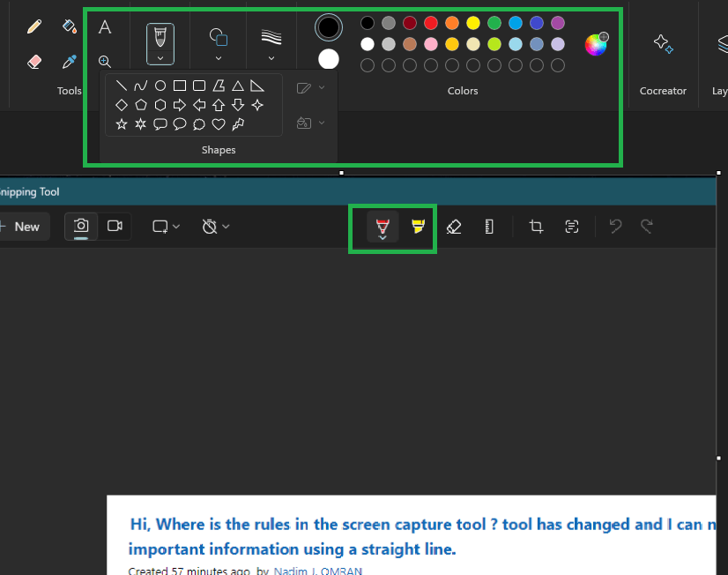Image resolution: width=728 pixels, height=575 pixels.
Task: Expand the Size line-thickness dropdown
Action: coord(271,58)
